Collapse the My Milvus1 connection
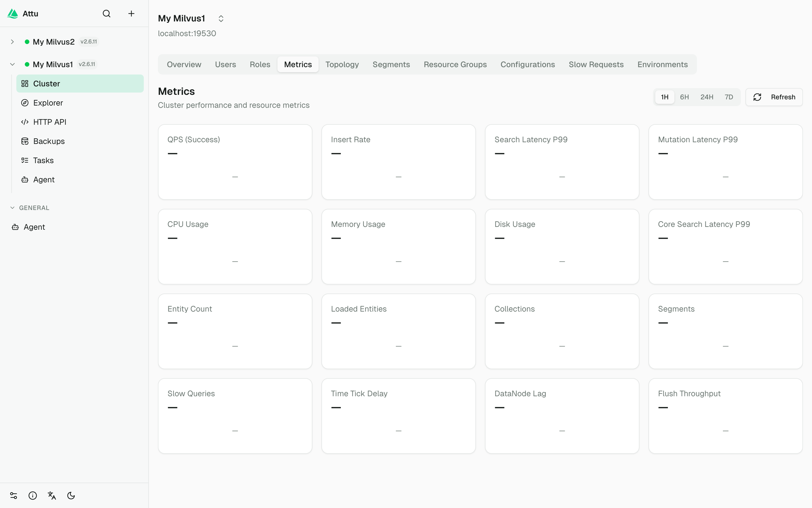The width and height of the screenshot is (812, 508). click(x=12, y=64)
